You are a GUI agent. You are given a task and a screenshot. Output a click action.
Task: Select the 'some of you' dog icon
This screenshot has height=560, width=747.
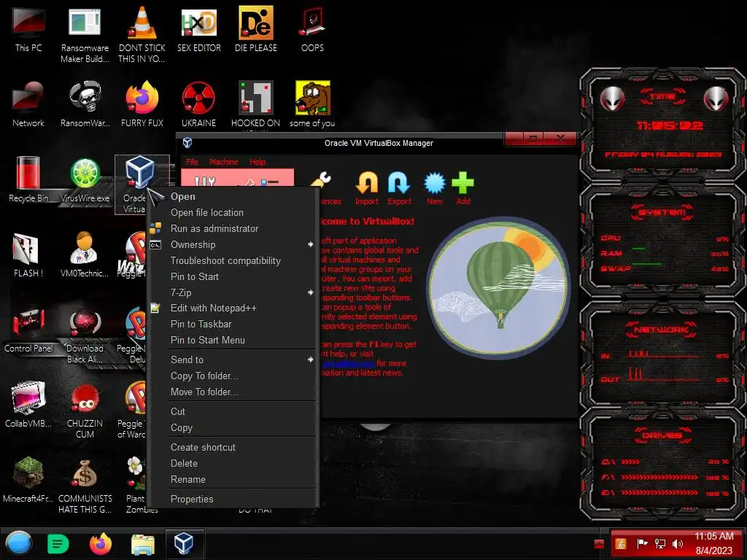(312, 104)
